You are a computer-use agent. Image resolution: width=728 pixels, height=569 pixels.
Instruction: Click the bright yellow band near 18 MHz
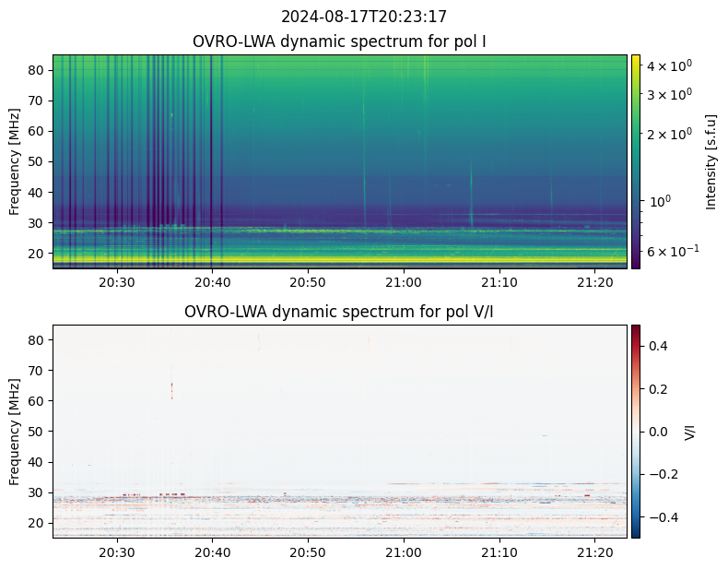pos(340,259)
